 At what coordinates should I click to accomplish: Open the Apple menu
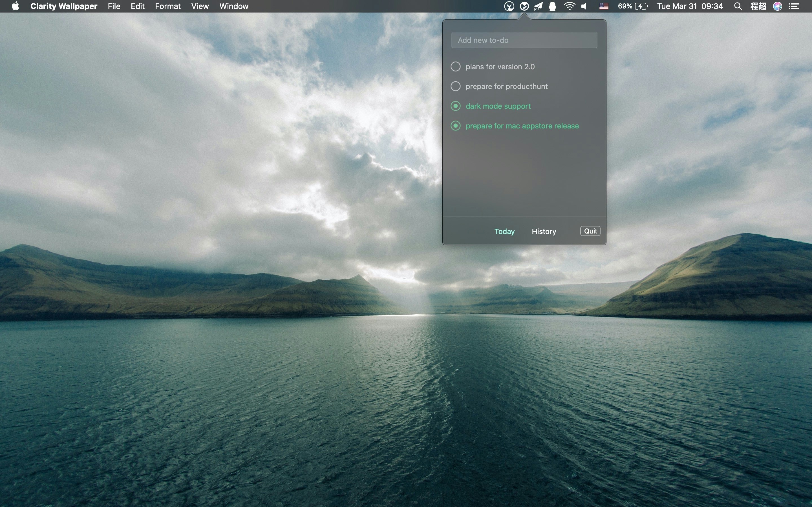[x=16, y=6]
